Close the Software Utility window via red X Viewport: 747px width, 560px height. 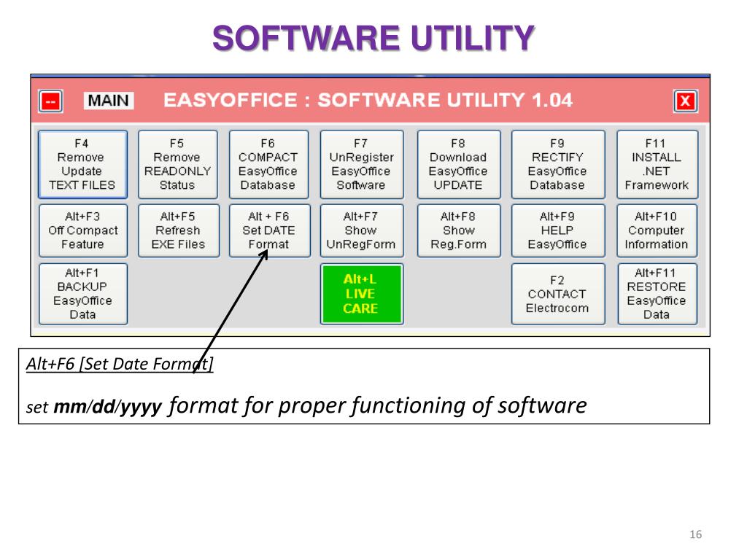686,101
